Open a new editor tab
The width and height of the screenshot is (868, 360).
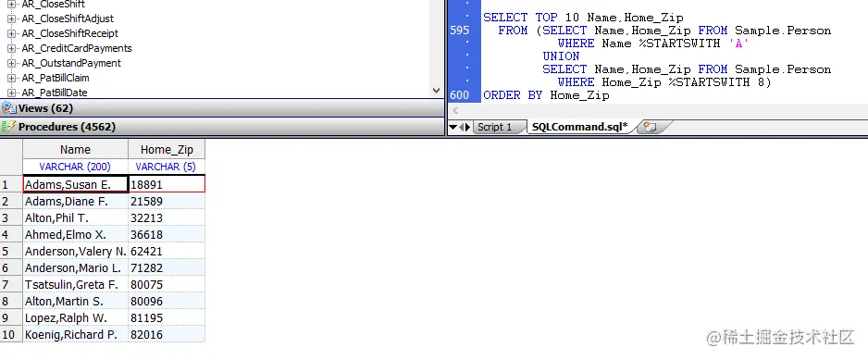click(650, 128)
